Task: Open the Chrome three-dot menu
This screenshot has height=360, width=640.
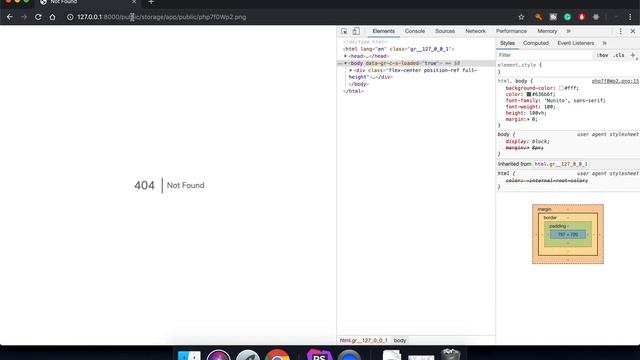Action: tap(630, 17)
